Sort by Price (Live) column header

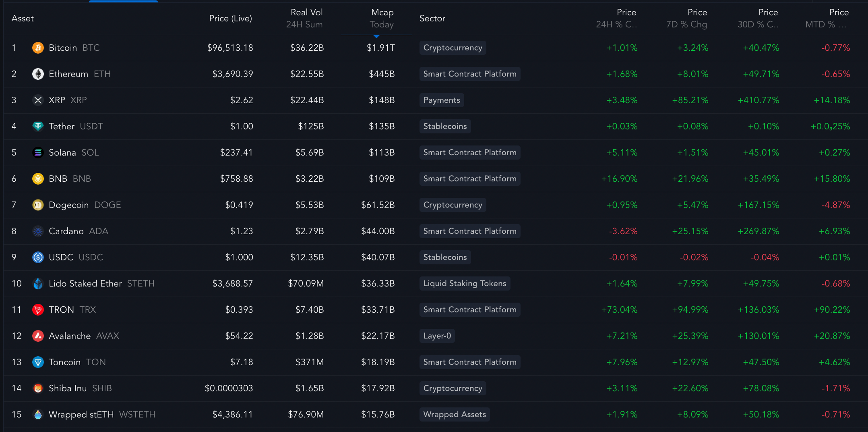tap(231, 19)
